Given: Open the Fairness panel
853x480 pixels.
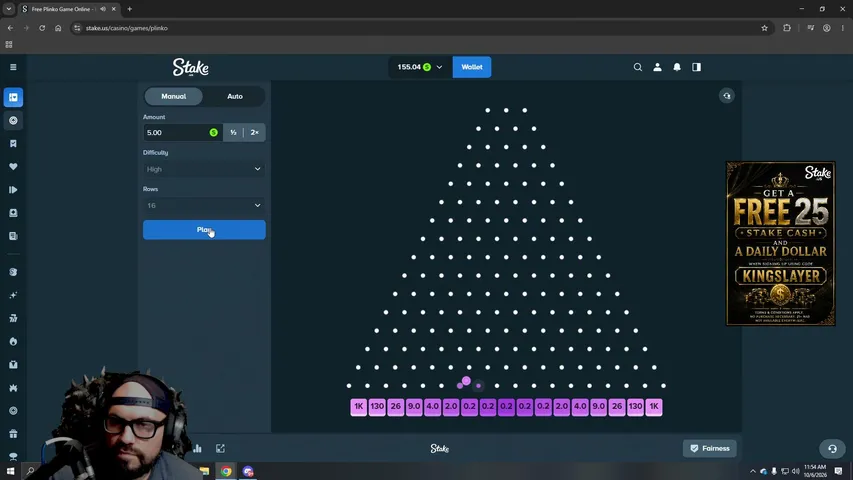Looking at the screenshot, I should click(709, 448).
